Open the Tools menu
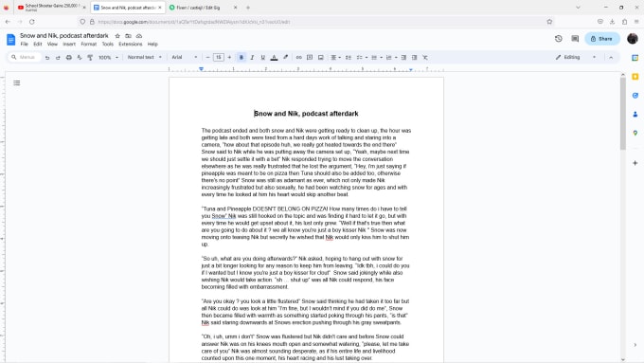Screen dimensions: 644x363 tap(108, 44)
